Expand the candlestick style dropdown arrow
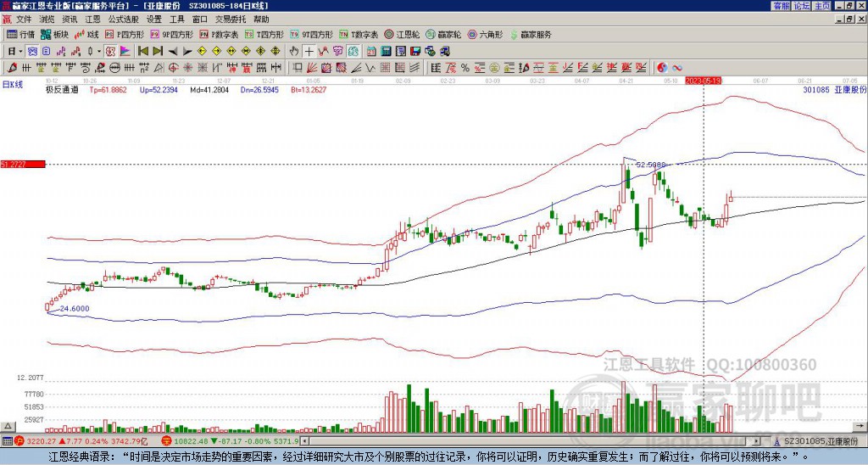This screenshot has height=465, width=868. click(98, 52)
